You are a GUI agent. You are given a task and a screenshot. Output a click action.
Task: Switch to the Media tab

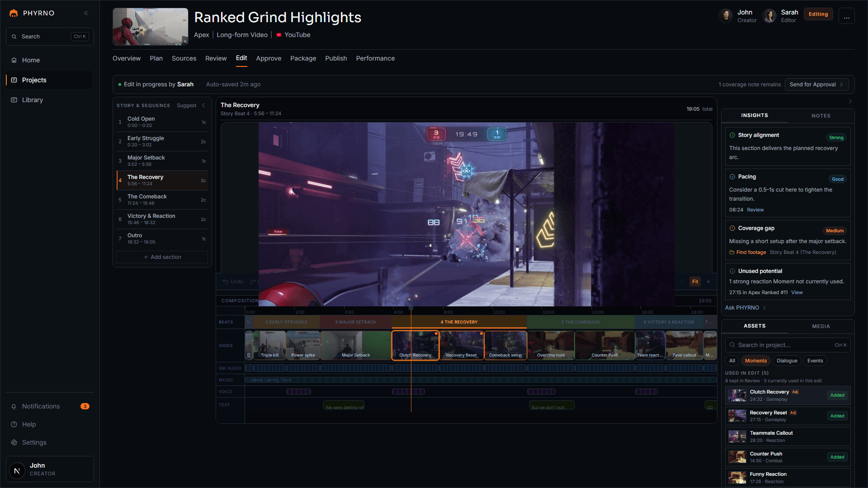point(821,326)
